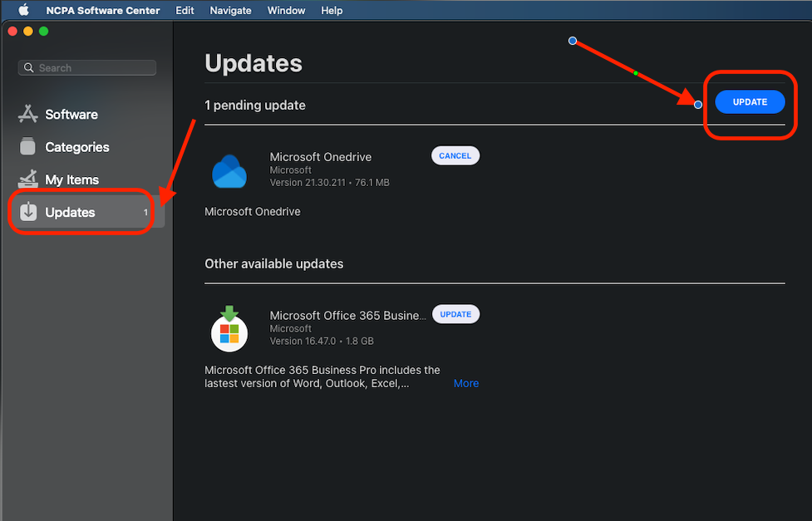Open the Microsoft Onedrive title details
Image resolution: width=812 pixels, height=521 pixels.
click(320, 157)
